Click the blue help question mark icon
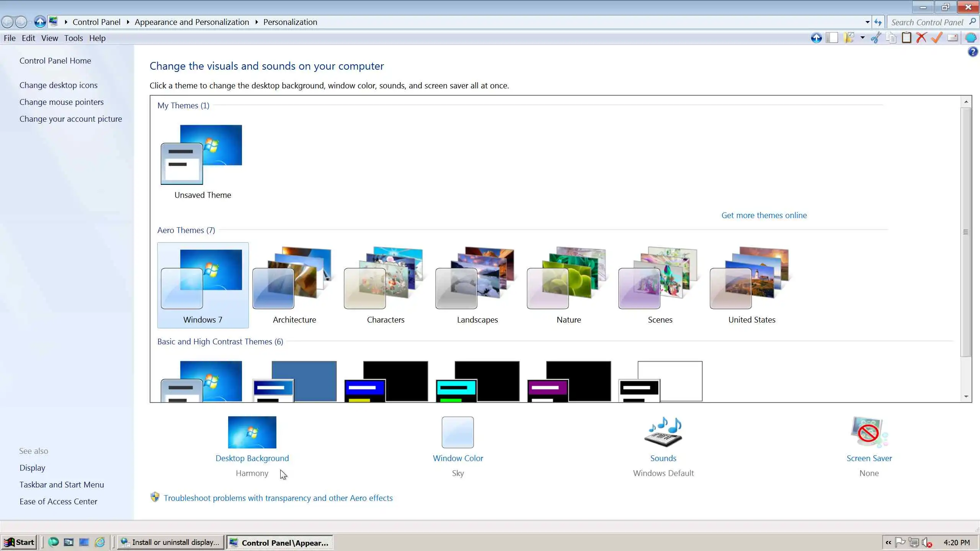This screenshot has width=980, height=551. (x=972, y=52)
